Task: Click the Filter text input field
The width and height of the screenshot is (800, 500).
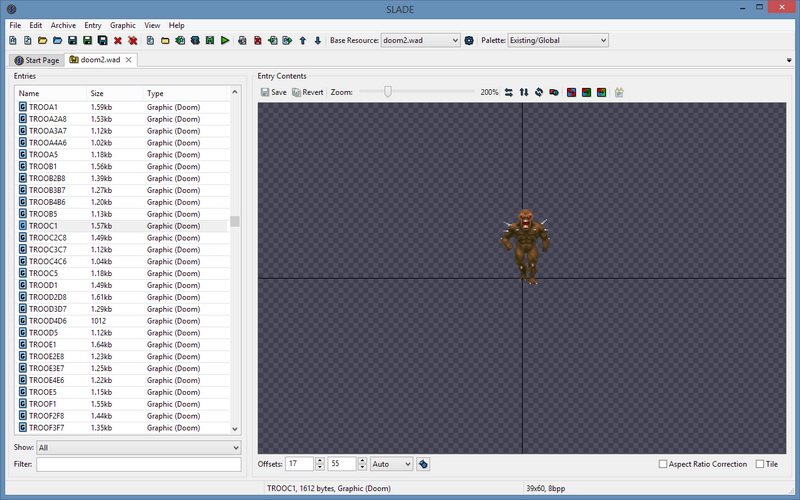Action: (x=139, y=465)
